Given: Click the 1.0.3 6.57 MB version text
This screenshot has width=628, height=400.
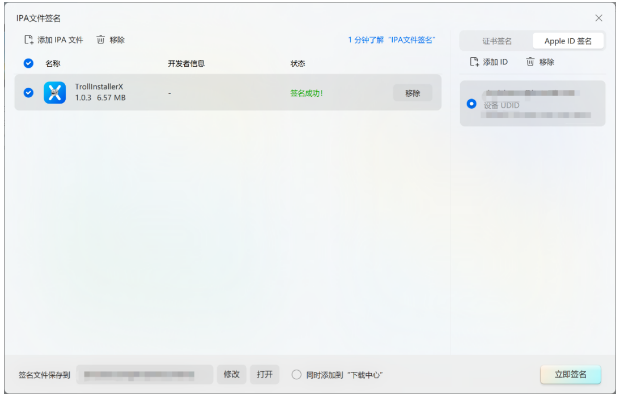Looking at the screenshot, I should (102, 99).
